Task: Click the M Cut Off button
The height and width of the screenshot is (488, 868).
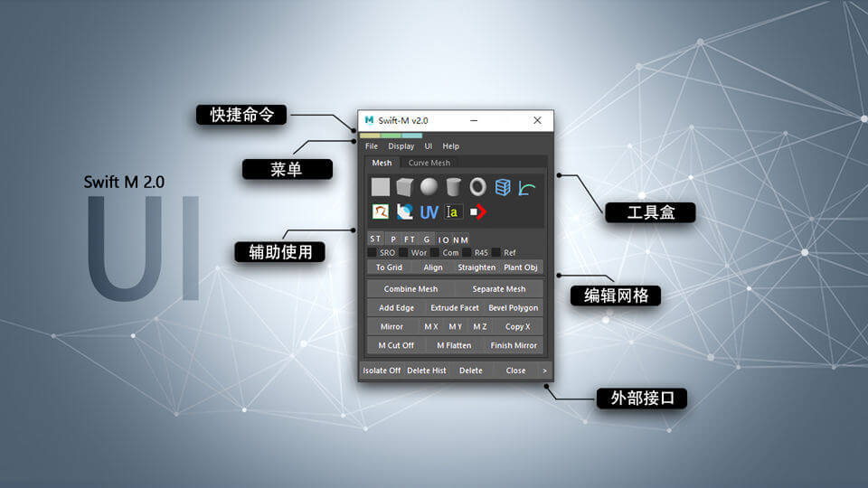Action: click(x=396, y=345)
